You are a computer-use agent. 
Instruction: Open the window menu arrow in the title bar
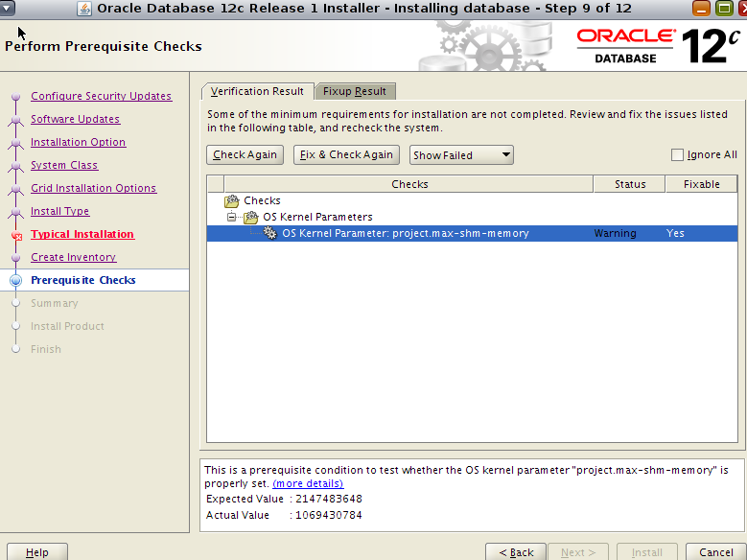point(8,8)
